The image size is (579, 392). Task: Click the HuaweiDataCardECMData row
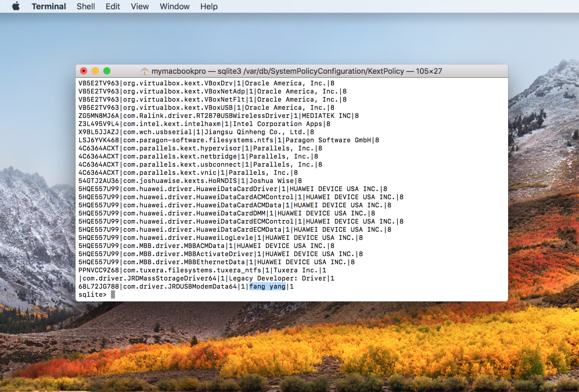click(235, 230)
